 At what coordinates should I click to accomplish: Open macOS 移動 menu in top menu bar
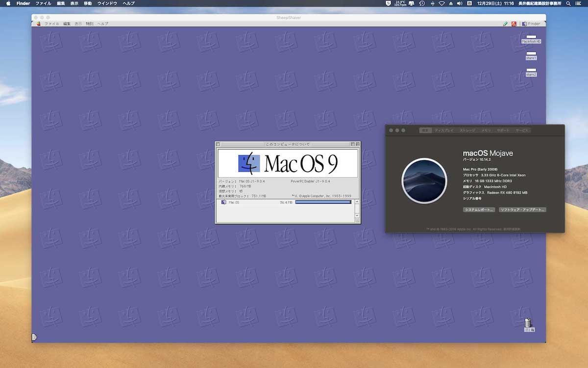88,3
